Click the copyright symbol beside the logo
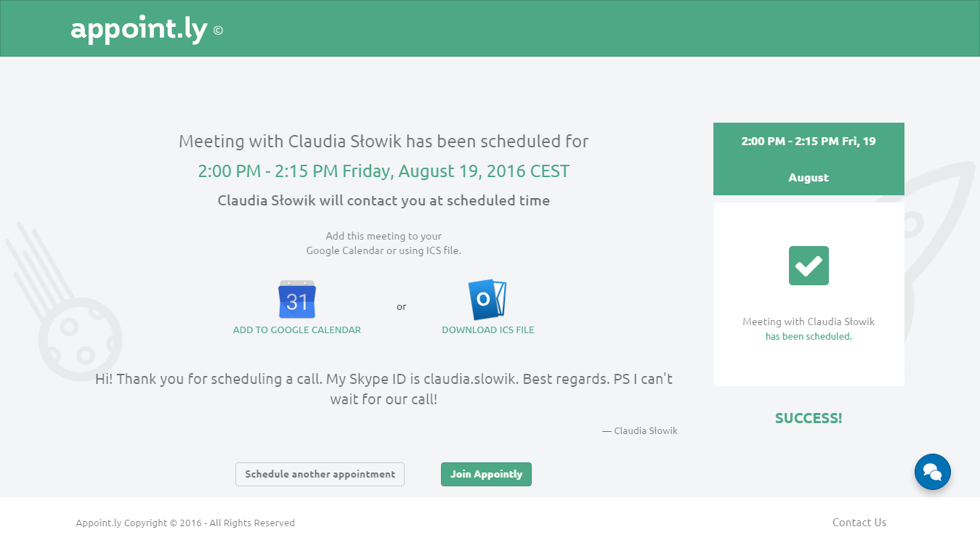This screenshot has width=980, height=548. point(218,30)
